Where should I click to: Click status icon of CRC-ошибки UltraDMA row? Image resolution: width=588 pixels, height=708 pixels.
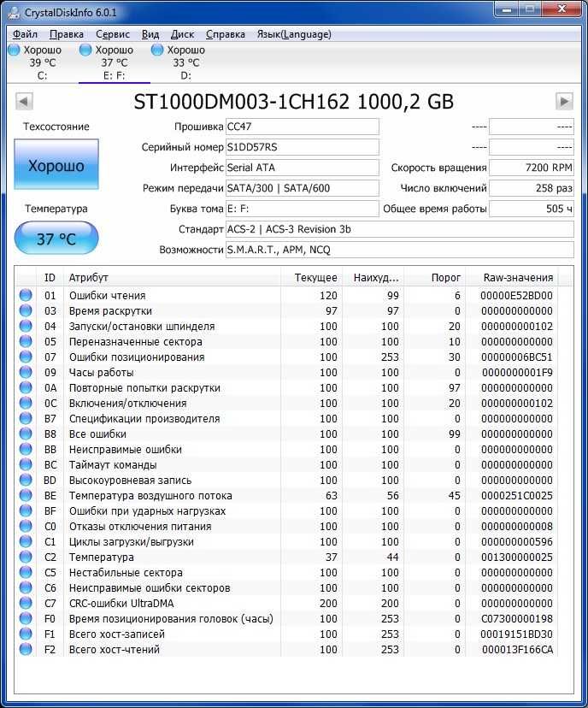pos(26,603)
